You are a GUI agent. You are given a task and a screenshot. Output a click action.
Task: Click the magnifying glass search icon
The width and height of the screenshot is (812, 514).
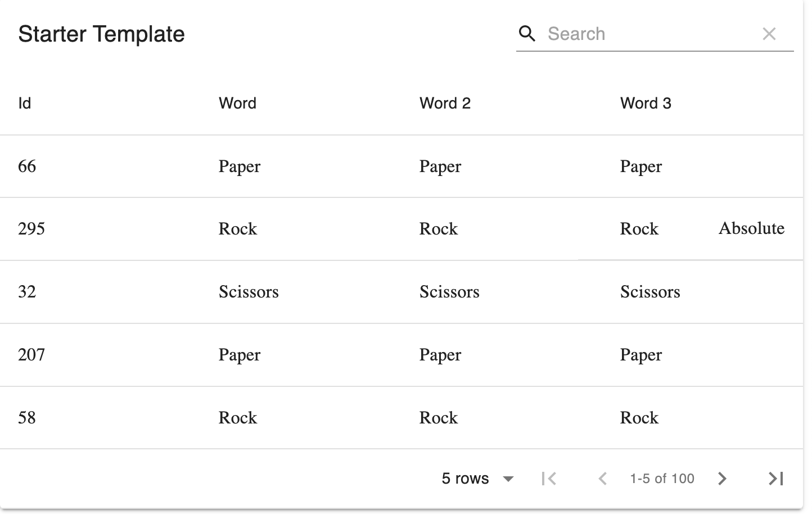pyautogui.click(x=527, y=34)
